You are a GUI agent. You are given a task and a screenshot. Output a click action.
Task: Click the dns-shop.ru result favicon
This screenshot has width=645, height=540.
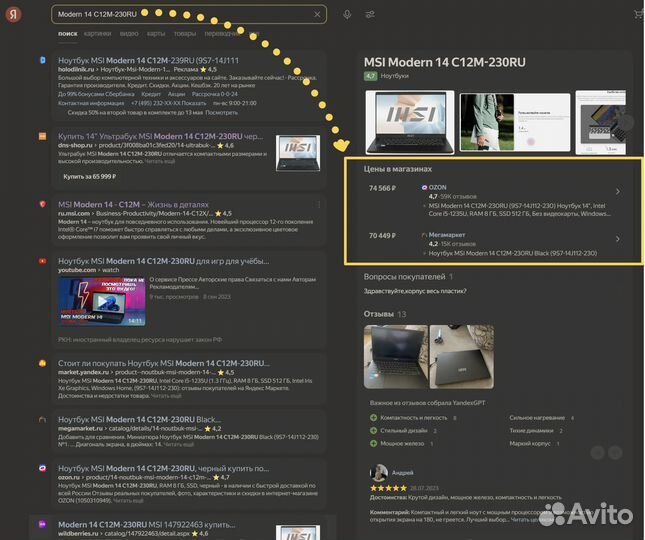point(42,136)
